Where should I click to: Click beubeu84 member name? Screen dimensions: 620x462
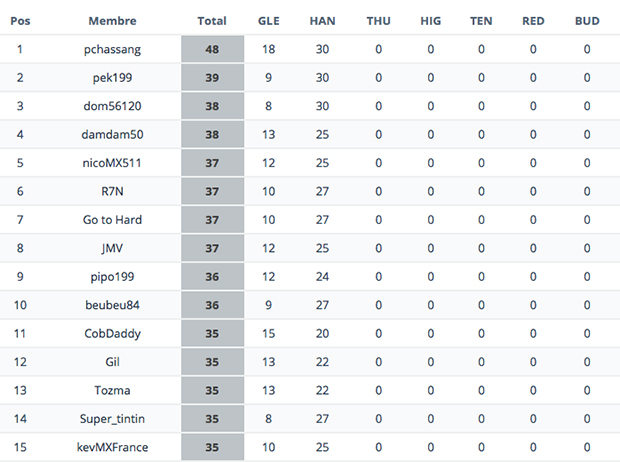coord(112,305)
